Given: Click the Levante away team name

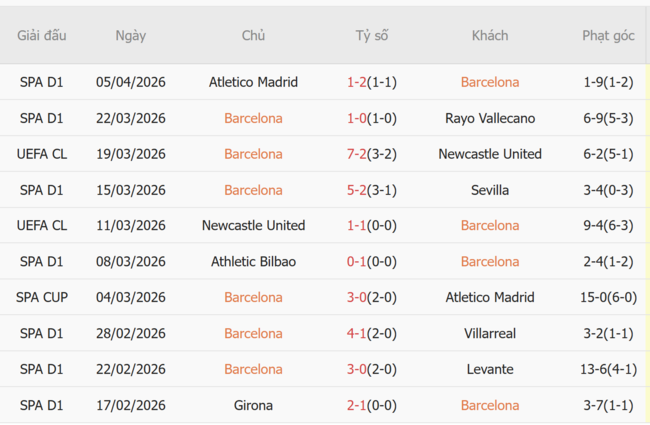Looking at the screenshot, I should coord(489,369).
